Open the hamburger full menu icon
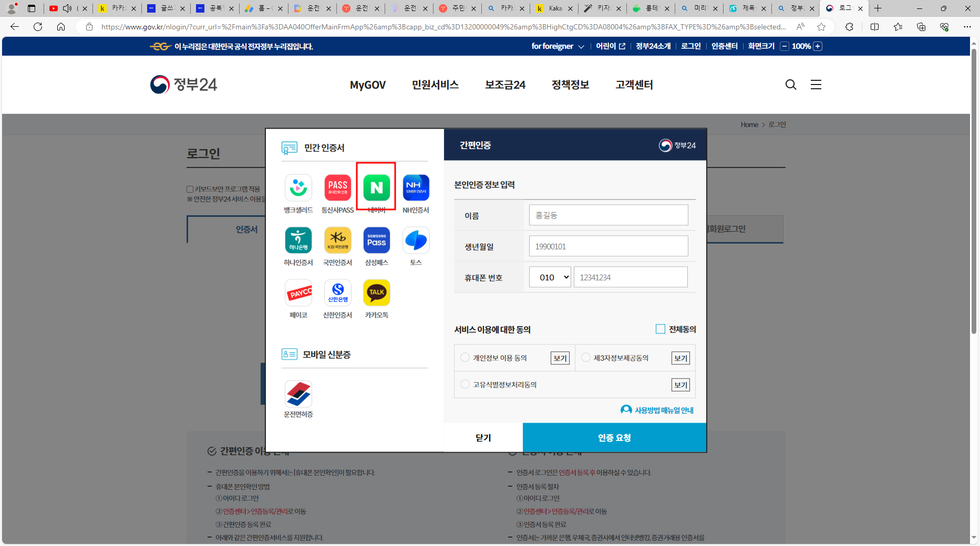Viewport: 980px width, 546px height. pos(816,85)
